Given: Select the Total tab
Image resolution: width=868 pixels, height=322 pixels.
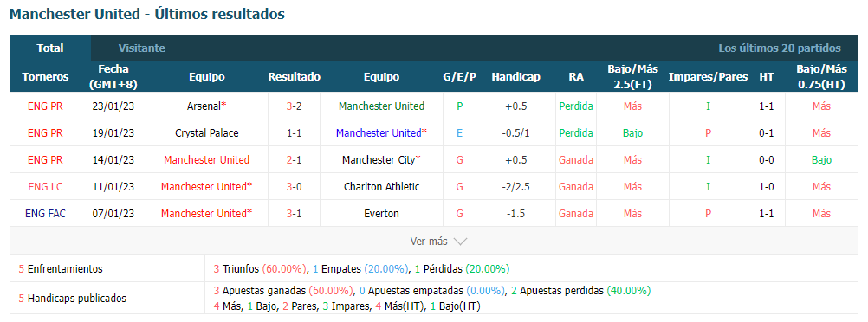Looking at the screenshot, I should (x=50, y=48).
